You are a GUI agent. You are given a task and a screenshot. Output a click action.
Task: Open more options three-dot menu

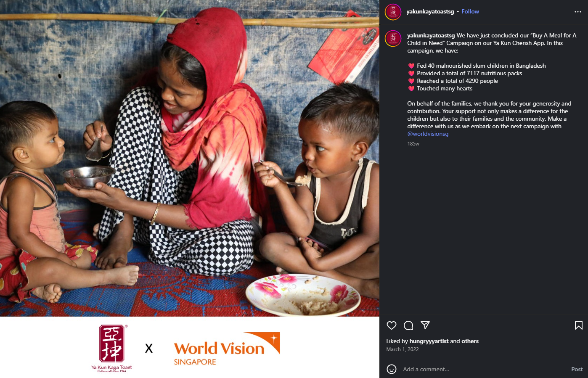coord(578,12)
